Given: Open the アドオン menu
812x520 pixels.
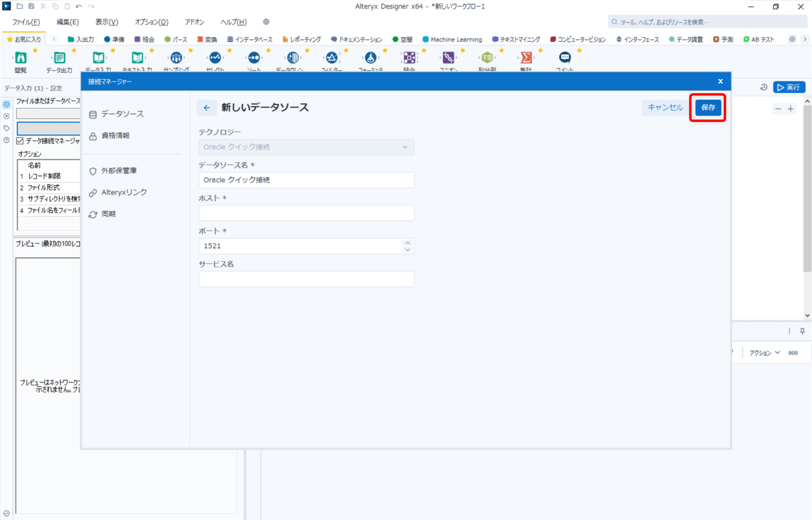Looking at the screenshot, I should [194, 22].
